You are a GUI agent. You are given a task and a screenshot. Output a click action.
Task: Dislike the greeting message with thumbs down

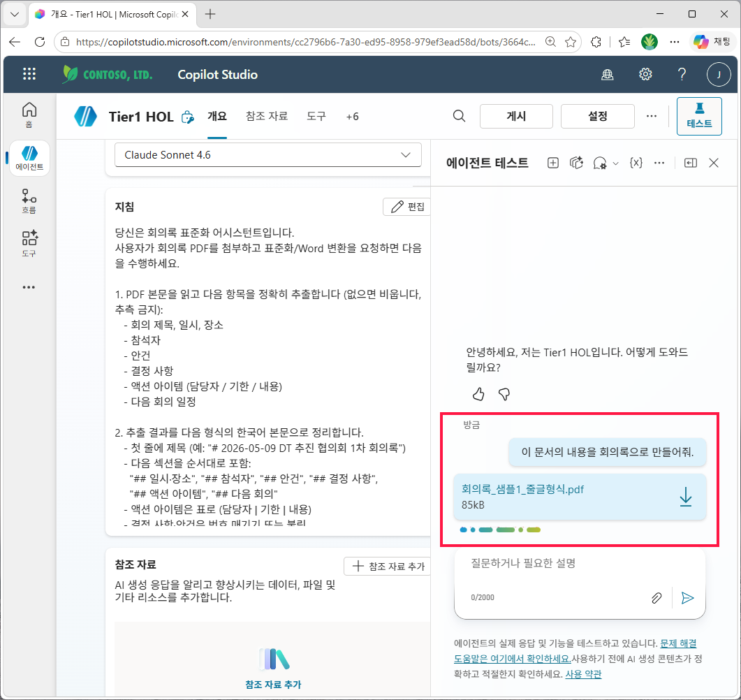504,394
